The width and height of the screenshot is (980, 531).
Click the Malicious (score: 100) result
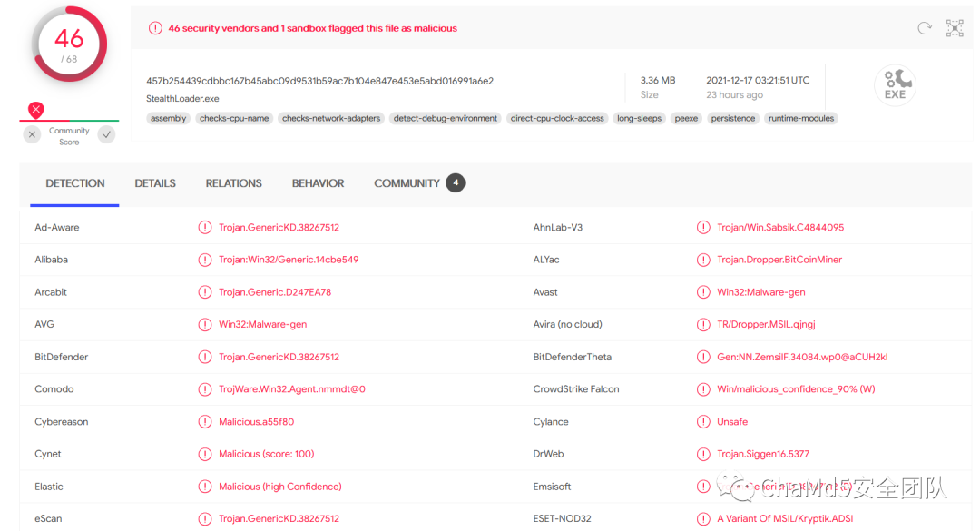(x=266, y=454)
